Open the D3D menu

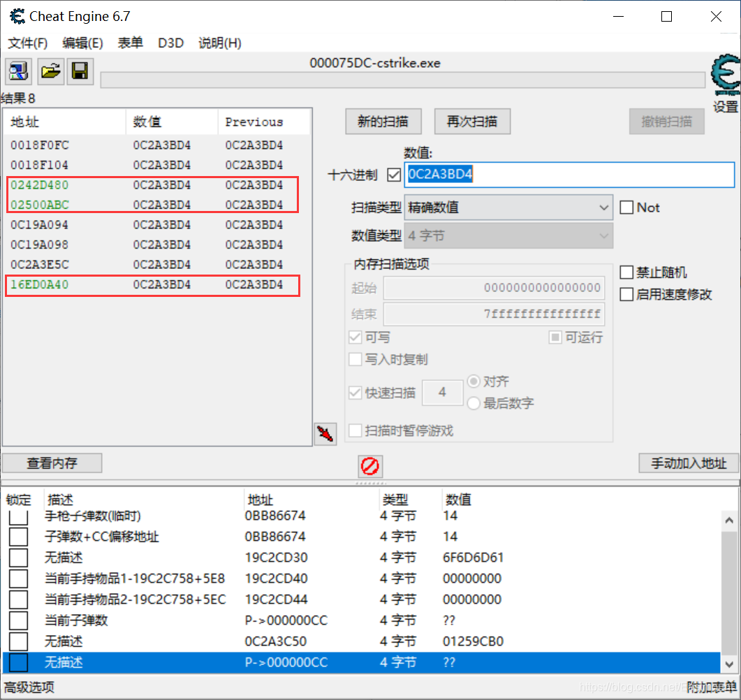tap(170, 43)
